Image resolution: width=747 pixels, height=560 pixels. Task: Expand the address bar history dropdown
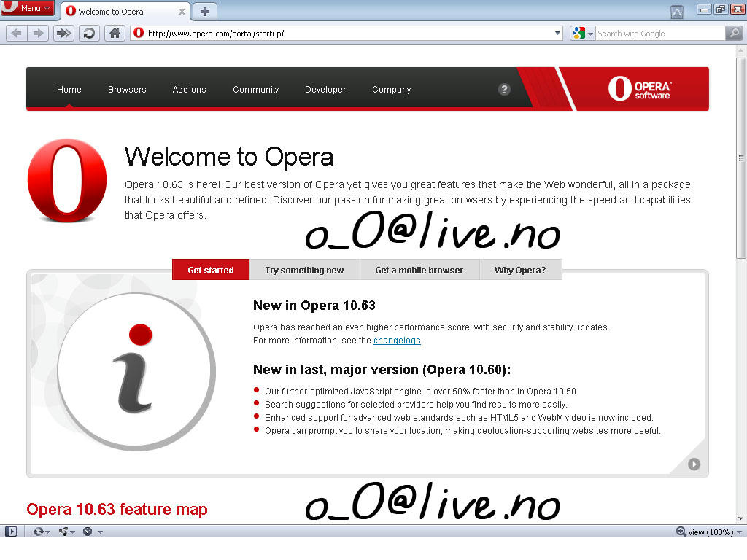point(557,34)
